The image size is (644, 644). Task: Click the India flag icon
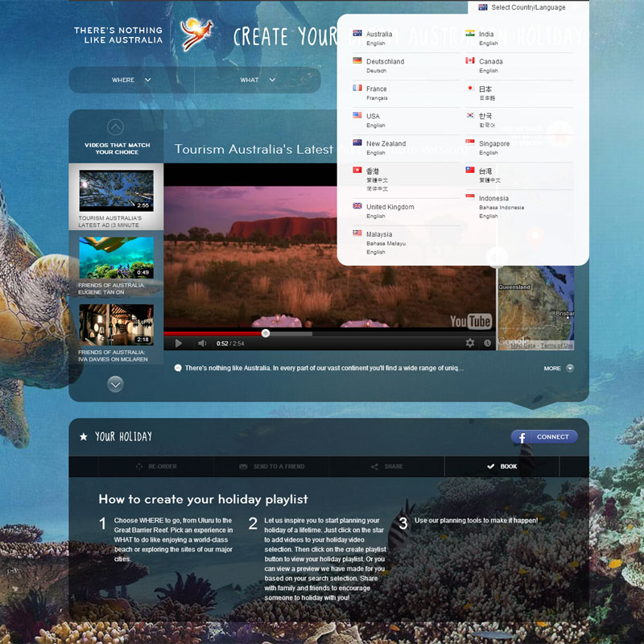(x=470, y=33)
